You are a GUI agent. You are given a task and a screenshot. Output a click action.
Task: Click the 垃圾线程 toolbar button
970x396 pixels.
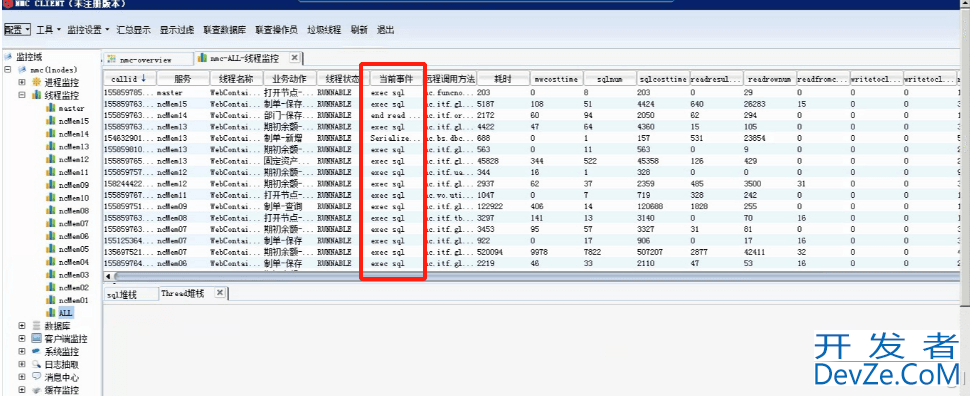324,30
